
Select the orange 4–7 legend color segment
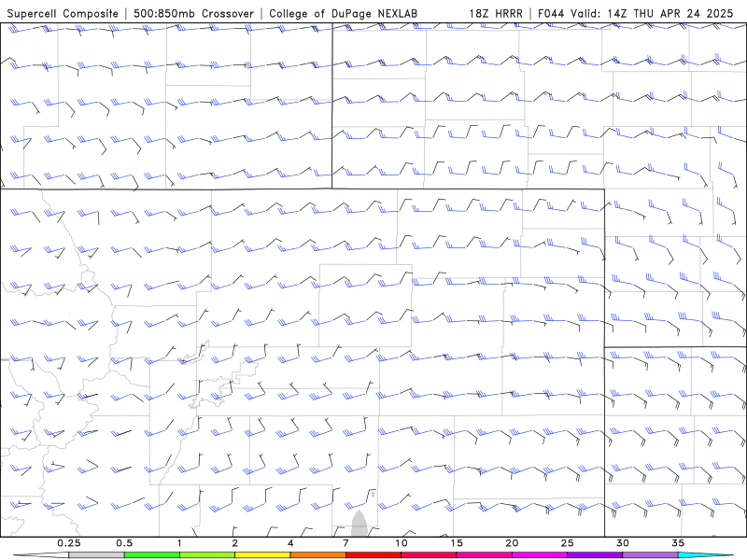click(317, 555)
